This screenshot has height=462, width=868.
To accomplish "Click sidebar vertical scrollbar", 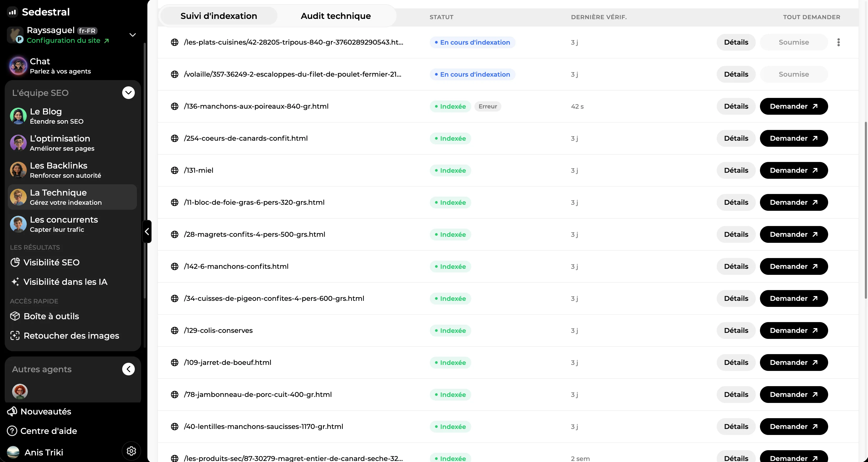I will tap(144, 170).
